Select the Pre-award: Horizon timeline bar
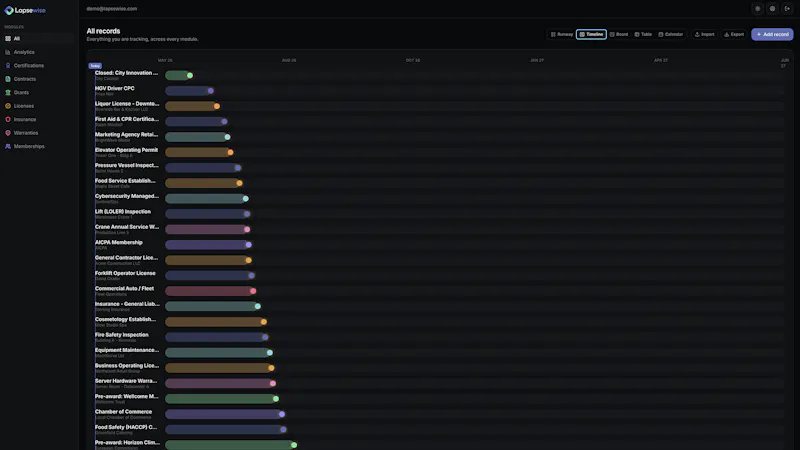Screen dimensions: 800x450 click(231, 445)
